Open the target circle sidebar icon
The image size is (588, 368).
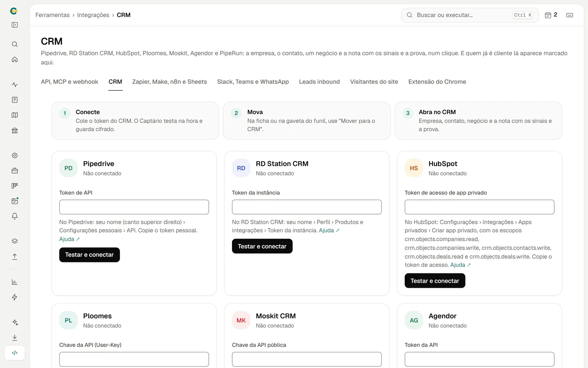(15, 156)
